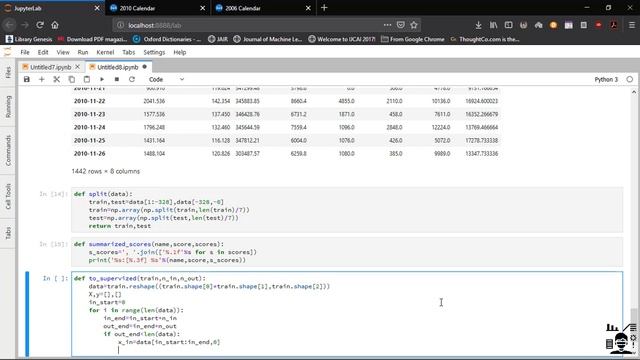Viewport: 640px width, 360px height.
Task: Open the browser Downloads arrow icon
Action: [478, 25]
